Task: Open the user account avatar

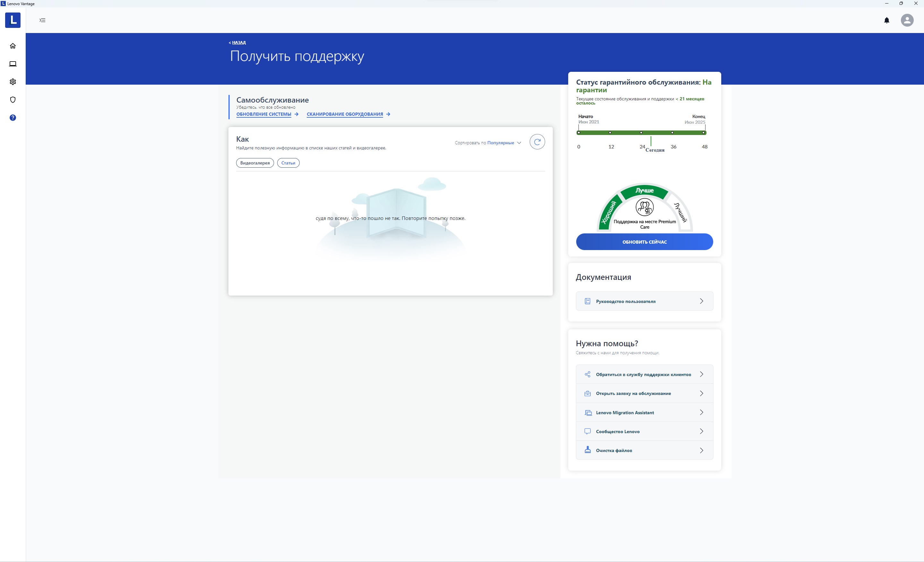Action: (907, 20)
